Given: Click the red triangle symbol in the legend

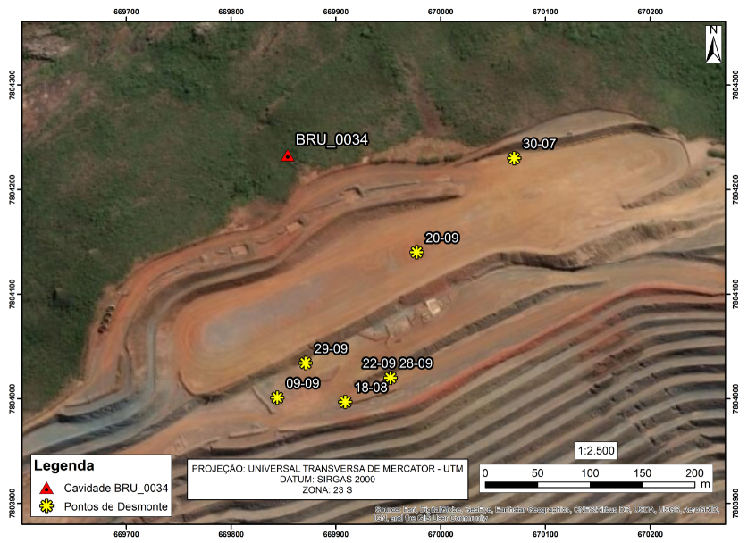Looking at the screenshot, I should tap(46, 489).
